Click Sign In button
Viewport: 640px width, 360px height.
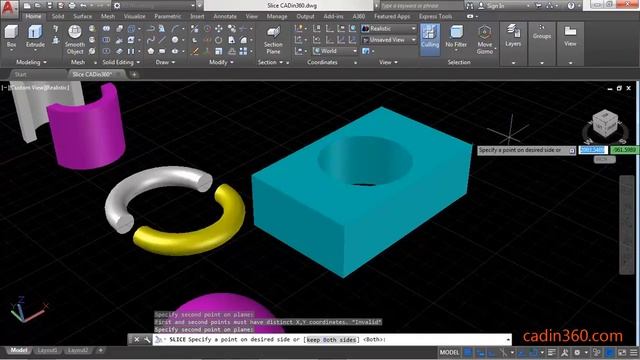click(492, 6)
